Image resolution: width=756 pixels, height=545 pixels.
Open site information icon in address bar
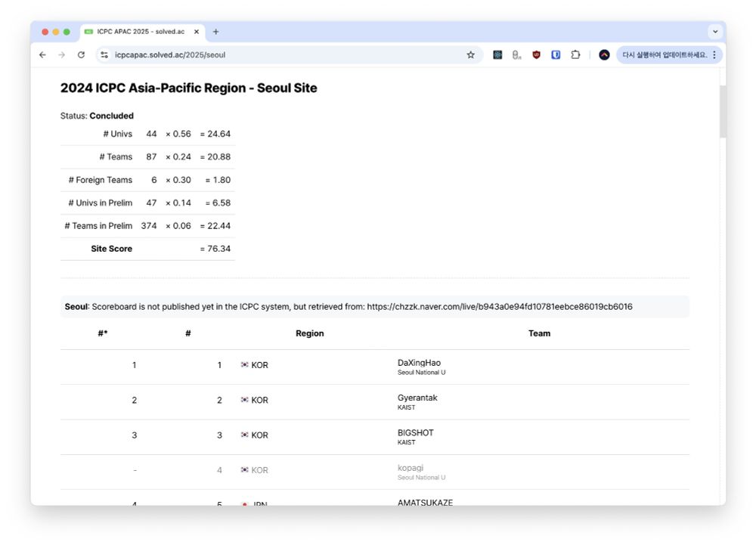pyautogui.click(x=104, y=55)
